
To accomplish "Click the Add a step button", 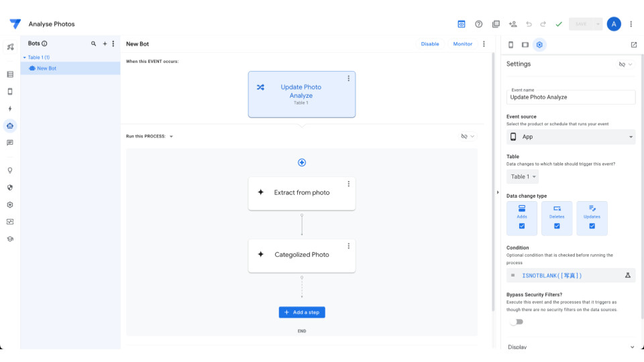I will click(x=302, y=312).
